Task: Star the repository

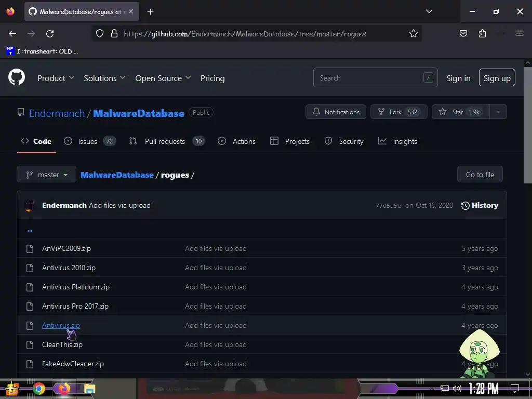Action: tap(460, 112)
